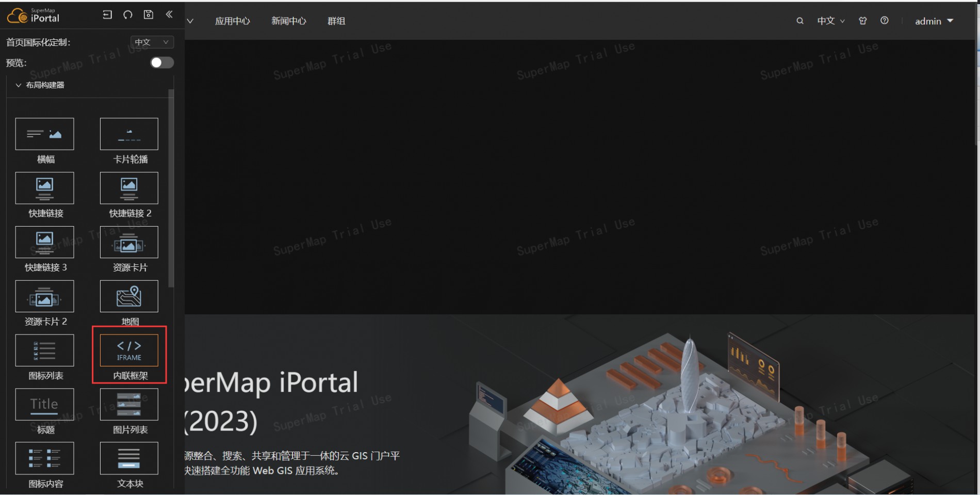Select the 内联框架 IFRAME component
This screenshot has width=980, height=495.
pos(129,358)
